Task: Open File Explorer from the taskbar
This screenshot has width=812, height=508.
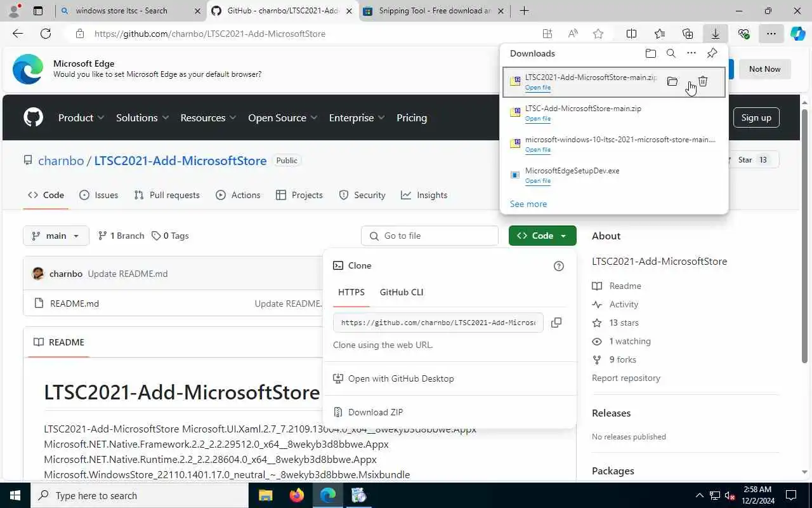Action: (x=265, y=495)
